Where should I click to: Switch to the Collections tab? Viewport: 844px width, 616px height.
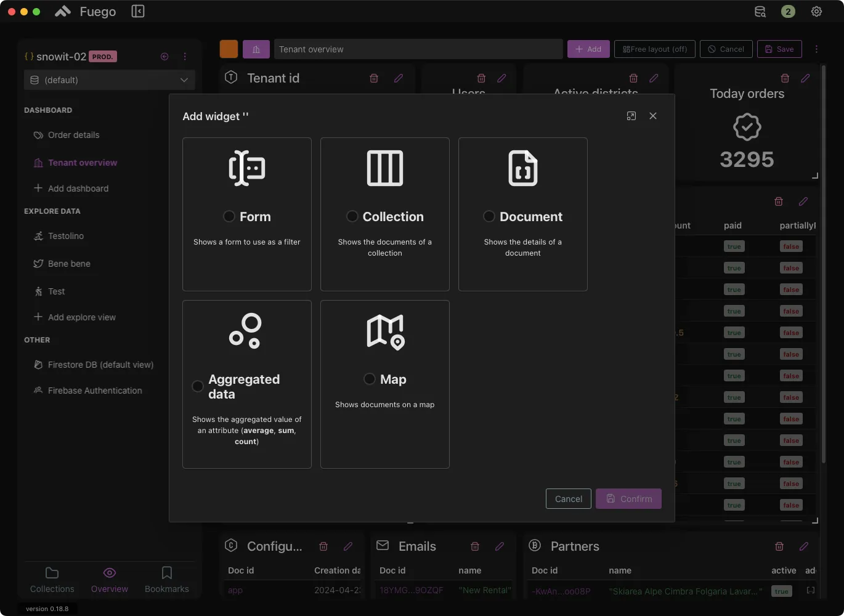(x=52, y=580)
